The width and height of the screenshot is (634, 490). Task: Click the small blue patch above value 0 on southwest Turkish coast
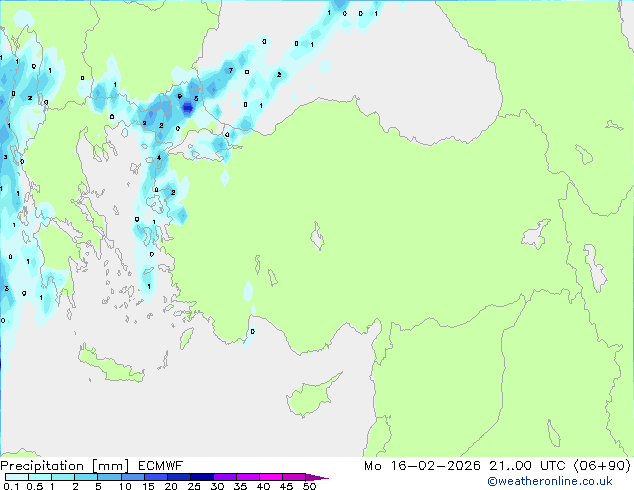(248, 291)
